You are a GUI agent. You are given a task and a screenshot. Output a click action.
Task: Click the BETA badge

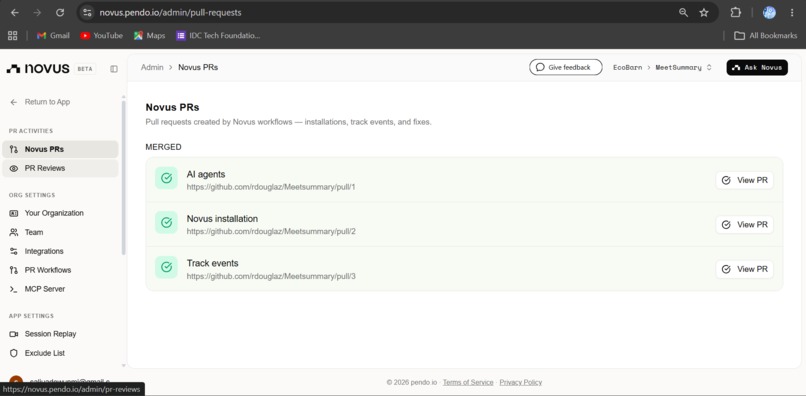coord(85,69)
